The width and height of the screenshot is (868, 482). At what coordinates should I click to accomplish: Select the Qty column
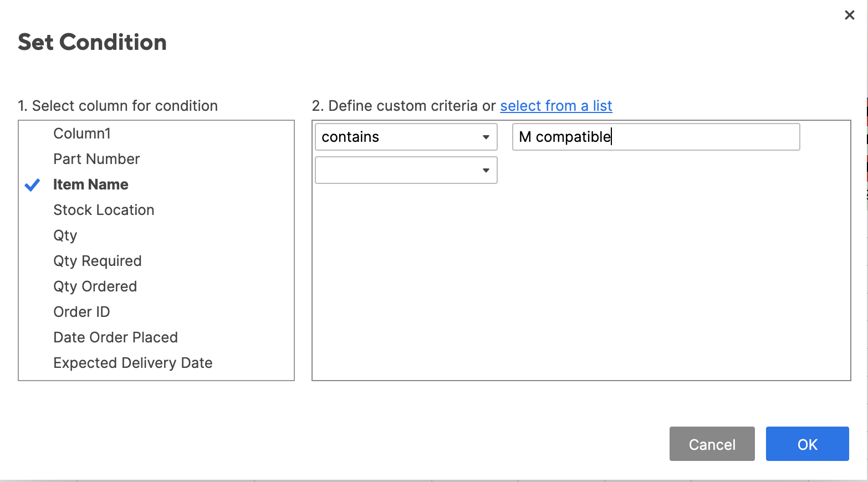pyautogui.click(x=65, y=235)
